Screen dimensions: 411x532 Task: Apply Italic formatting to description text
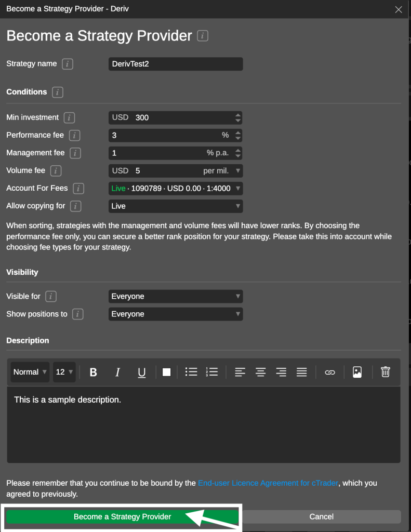click(117, 371)
